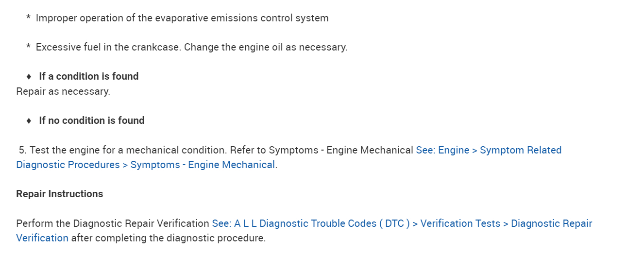Click the step number 5 marker
Screen dimensions: 644x272
[x=22, y=150]
